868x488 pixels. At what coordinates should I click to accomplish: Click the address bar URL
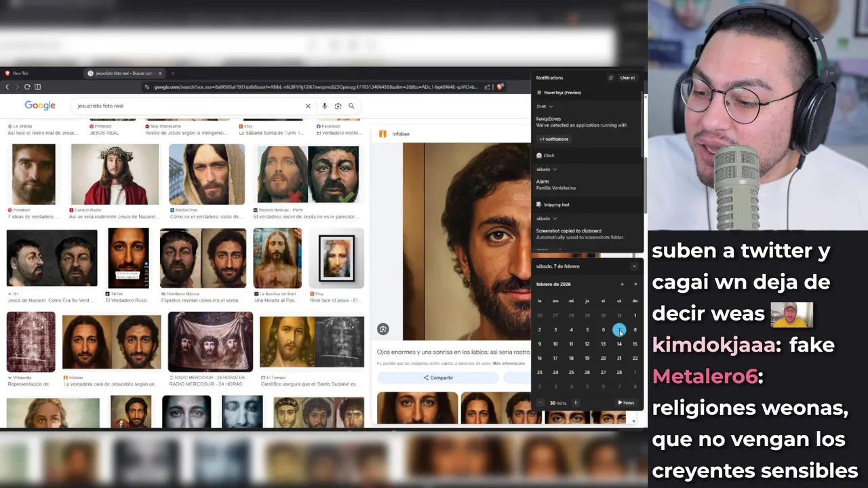(315, 87)
